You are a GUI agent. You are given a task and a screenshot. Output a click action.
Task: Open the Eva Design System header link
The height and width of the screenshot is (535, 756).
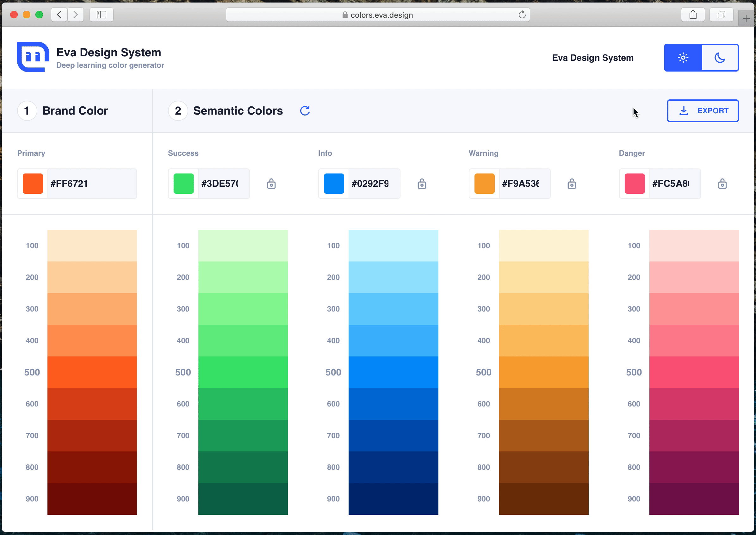tap(593, 58)
